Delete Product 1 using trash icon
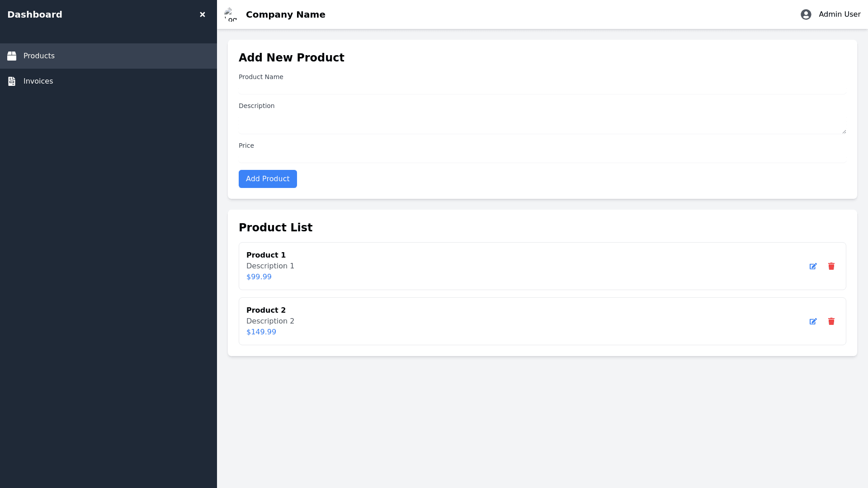The height and width of the screenshot is (488, 868). tap(831, 266)
